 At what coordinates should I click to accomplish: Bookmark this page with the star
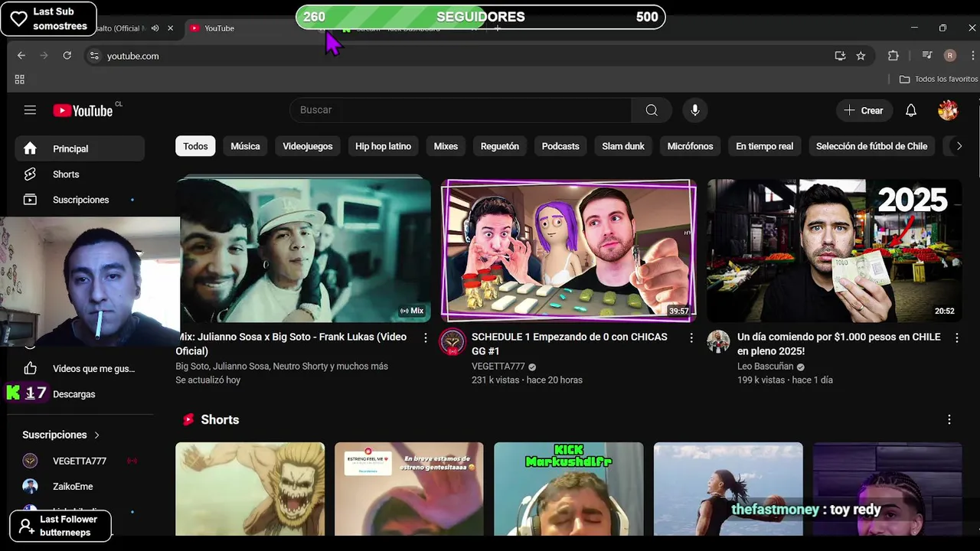[x=861, y=56]
